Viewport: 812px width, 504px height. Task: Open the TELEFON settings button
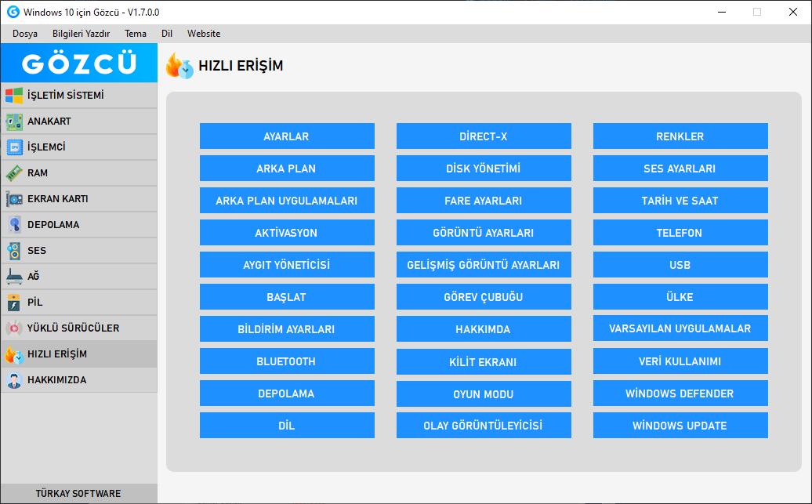tap(680, 233)
